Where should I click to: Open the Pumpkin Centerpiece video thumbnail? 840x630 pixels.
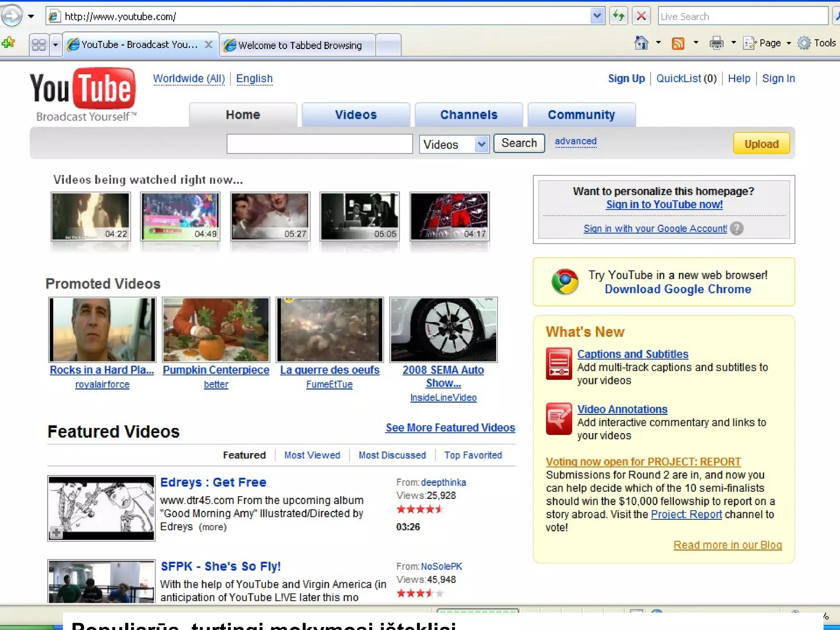(216, 329)
